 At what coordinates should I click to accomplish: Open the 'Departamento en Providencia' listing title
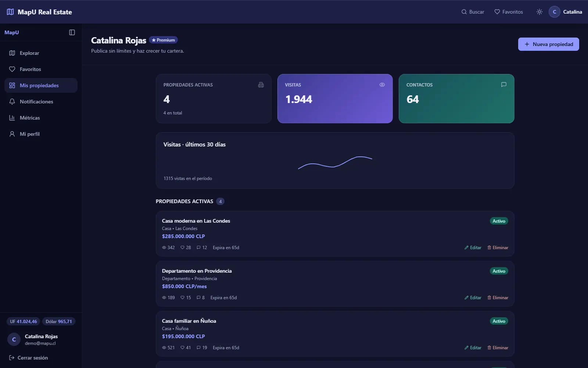[x=197, y=271]
